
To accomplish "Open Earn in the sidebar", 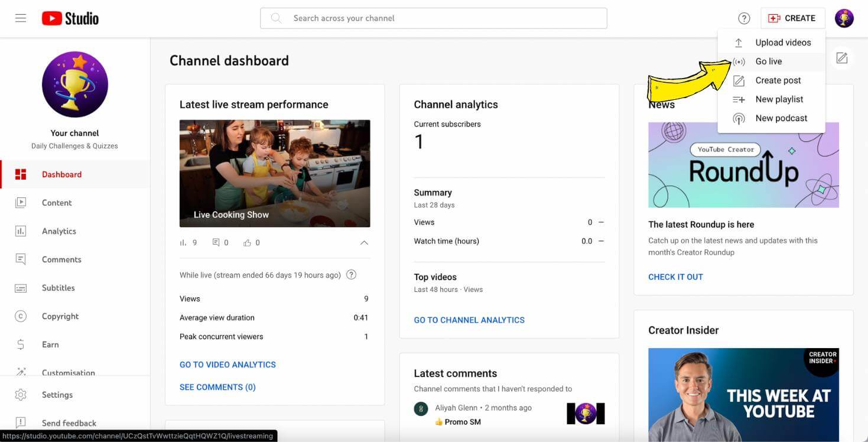I will [x=75, y=344].
